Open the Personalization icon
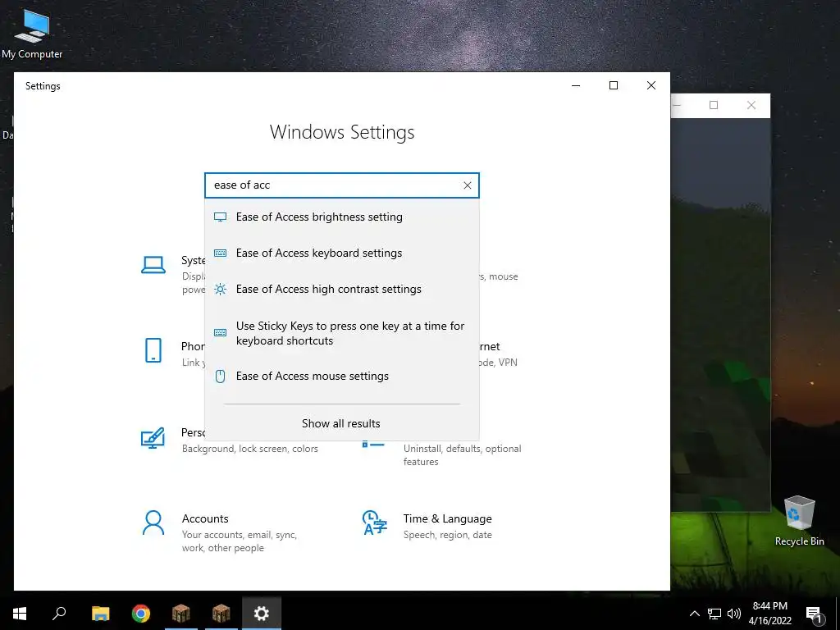Image resolution: width=840 pixels, height=630 pixels. coord(153,438)
